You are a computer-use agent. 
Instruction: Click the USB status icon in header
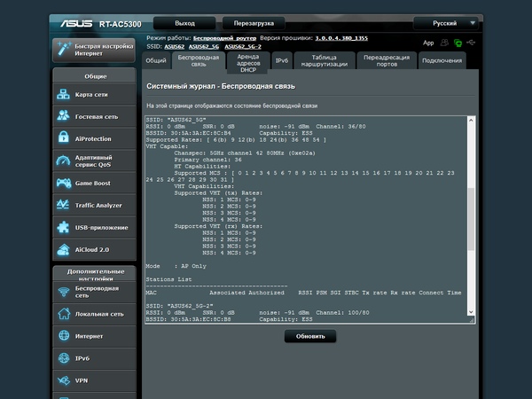click(471, 43)
